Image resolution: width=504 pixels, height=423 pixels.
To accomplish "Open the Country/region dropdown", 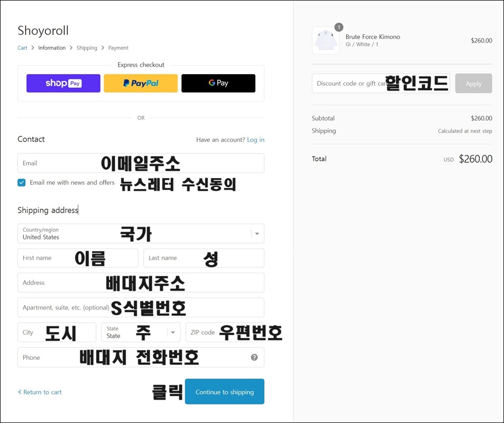I will point(141,233).
